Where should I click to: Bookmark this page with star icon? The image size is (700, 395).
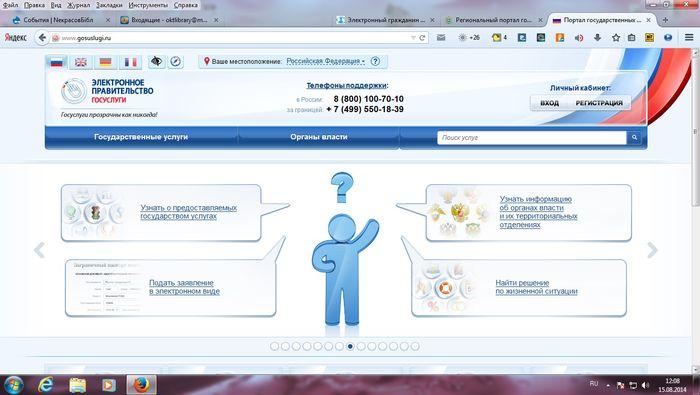pyautogui.click(x=616, y=38)
